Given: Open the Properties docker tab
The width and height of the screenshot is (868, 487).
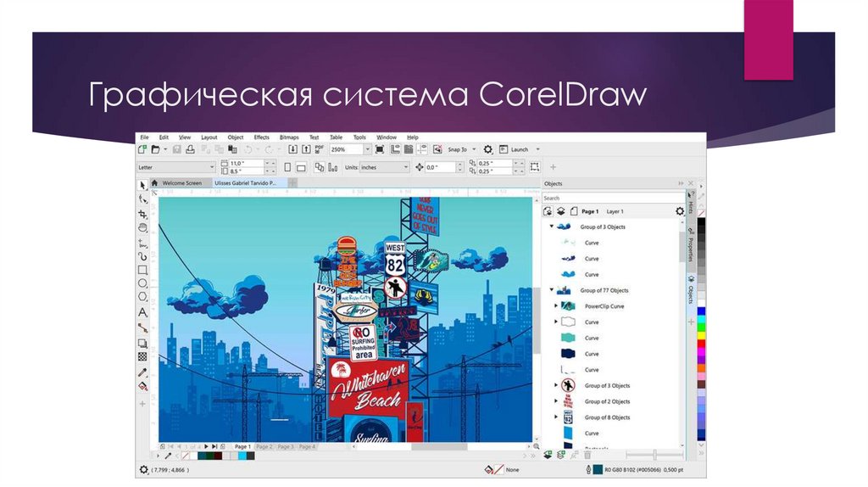Looking at the screenshot, I should pos(691,247).
